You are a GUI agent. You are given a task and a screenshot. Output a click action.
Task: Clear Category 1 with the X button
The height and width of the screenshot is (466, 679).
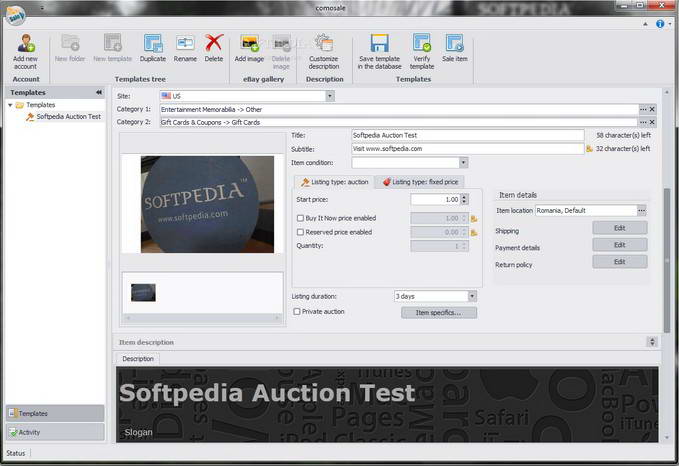coord(652,110)
